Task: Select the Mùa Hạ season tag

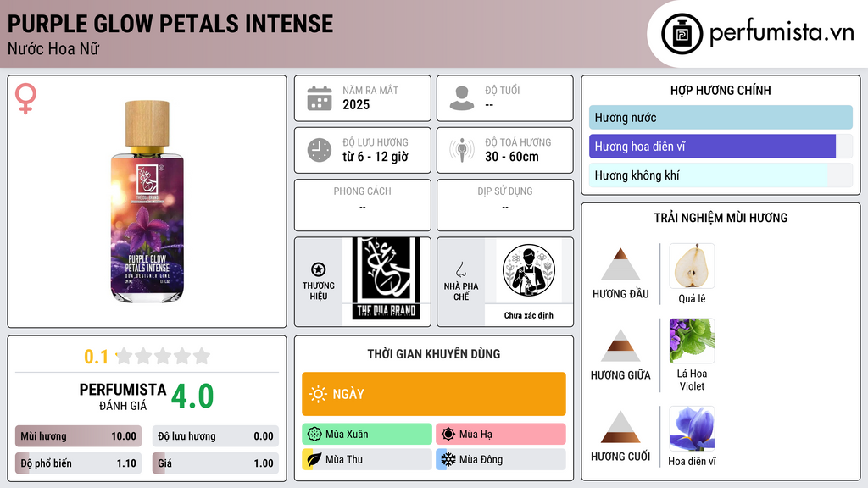Action: tap(501, 435)
